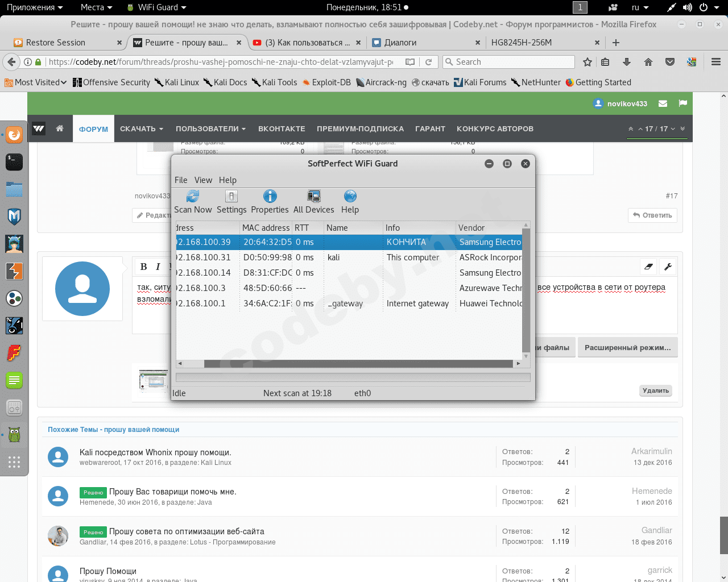
Task: Click the URL address bar
Action: [x=221, y=62]
